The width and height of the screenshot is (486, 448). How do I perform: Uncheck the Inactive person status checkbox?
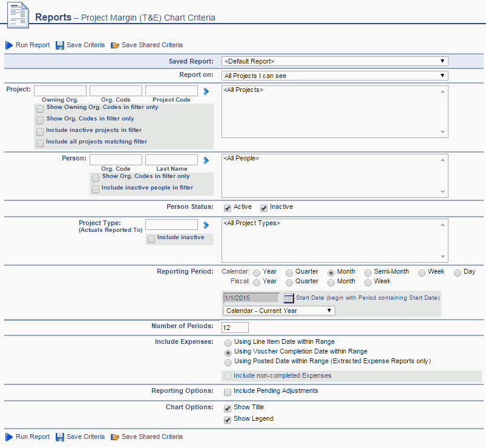(x=264, y=208)
